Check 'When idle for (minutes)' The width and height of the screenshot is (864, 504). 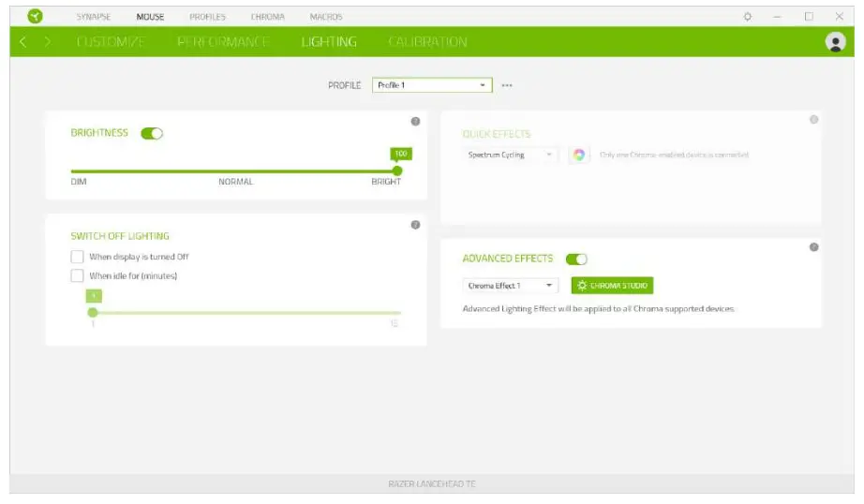[77, 275]
